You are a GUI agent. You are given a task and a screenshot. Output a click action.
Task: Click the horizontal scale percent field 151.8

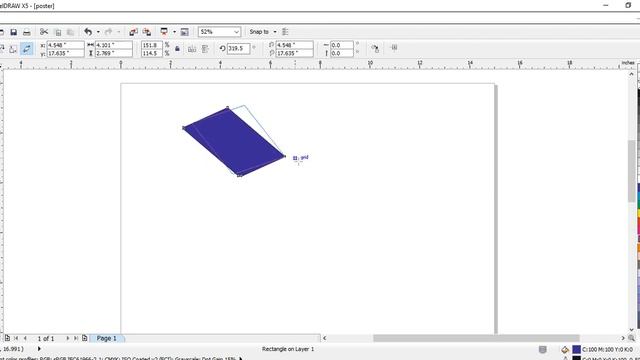[x=152, y=45]
